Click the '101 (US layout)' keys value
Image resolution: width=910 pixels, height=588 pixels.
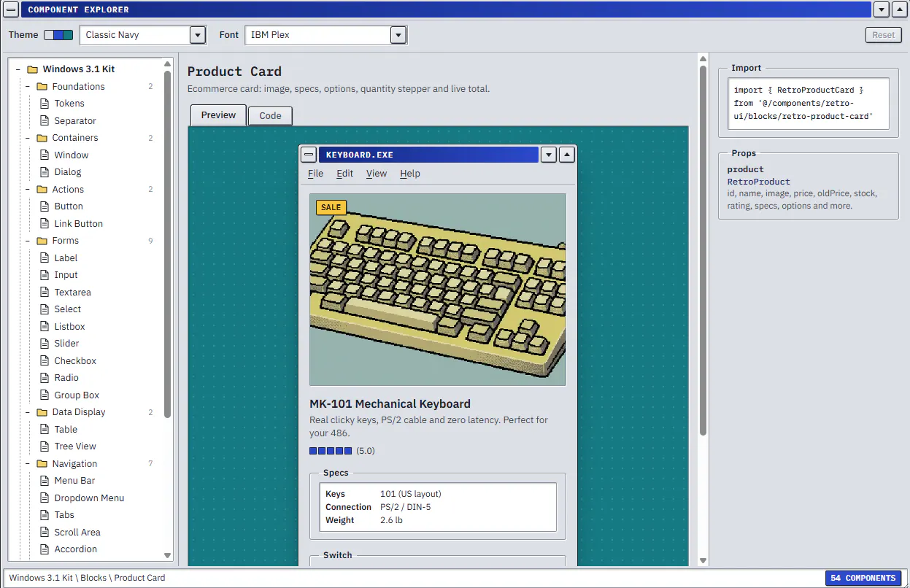tap(411, 494)
